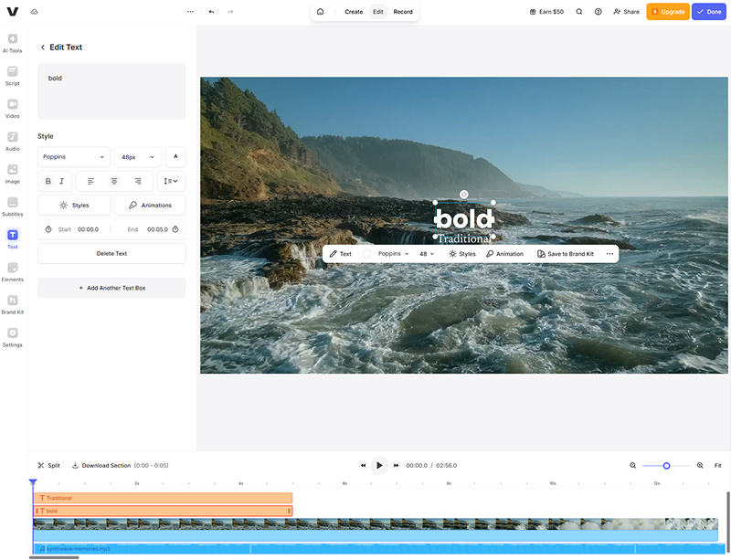Screen dimensions: 731x560
Task: Open search with the magnifier icon
Action: pos(579,12)
